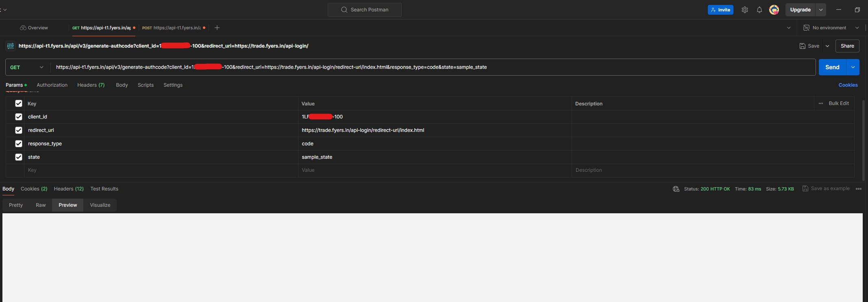868x302 pixels.
Task: Save the current request
Action: coord(809,46)
